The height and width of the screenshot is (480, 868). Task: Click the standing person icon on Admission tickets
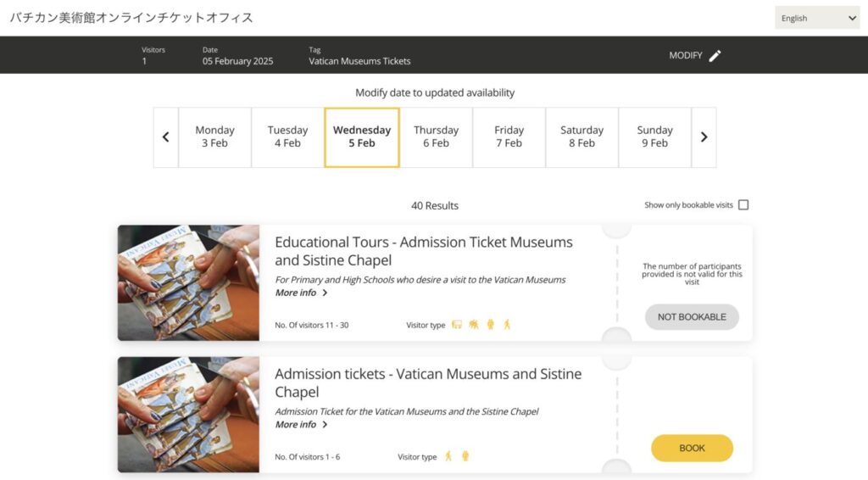pyautogui.click(x=465, y=456)
